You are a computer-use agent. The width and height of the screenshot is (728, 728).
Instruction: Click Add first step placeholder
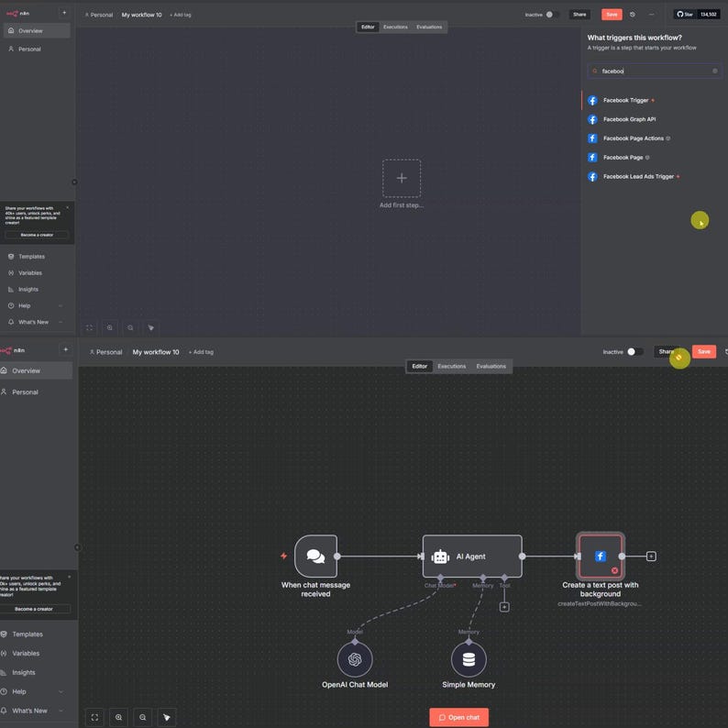402,178
